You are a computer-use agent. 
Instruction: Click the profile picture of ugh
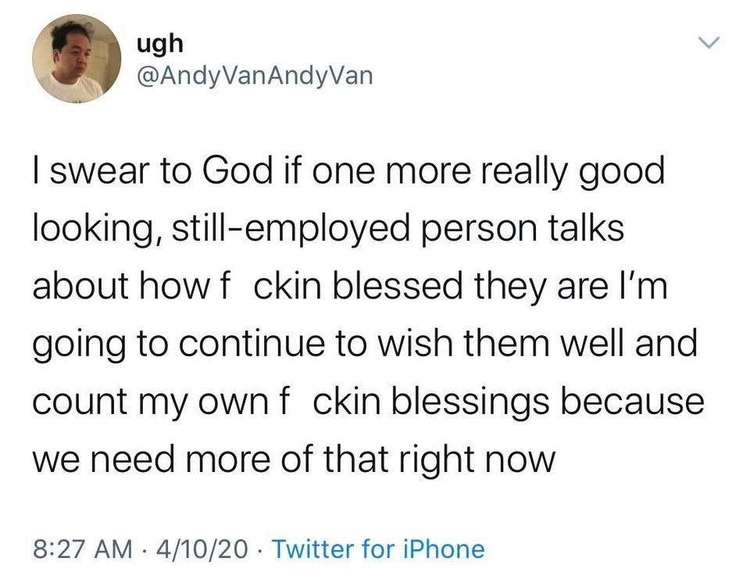76,58
